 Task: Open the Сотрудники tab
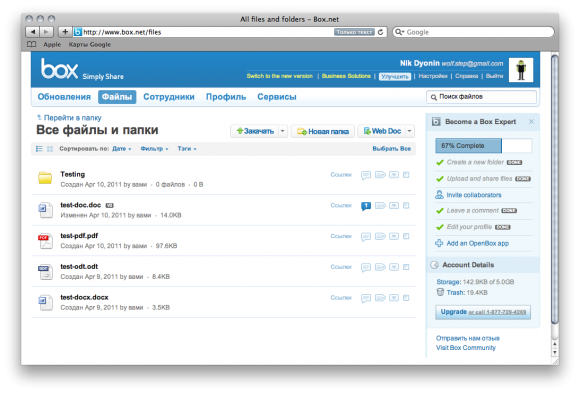pos(169,97)
